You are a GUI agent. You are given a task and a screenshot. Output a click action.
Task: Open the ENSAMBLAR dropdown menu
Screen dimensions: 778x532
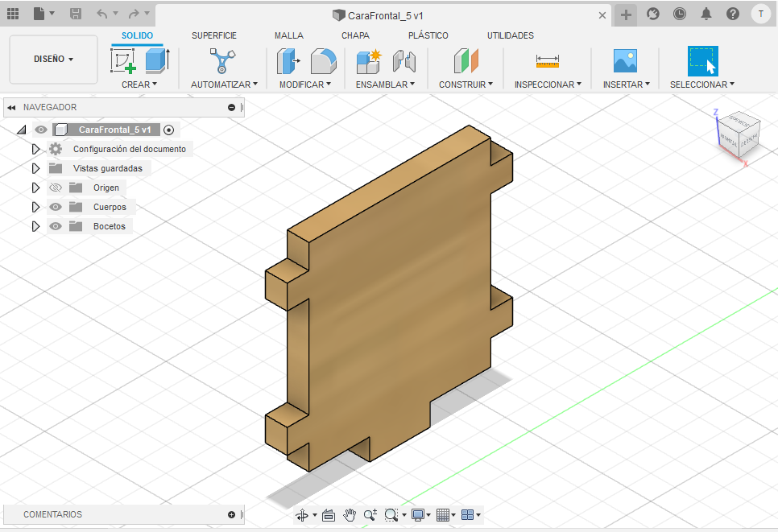[x=385, y=85]
